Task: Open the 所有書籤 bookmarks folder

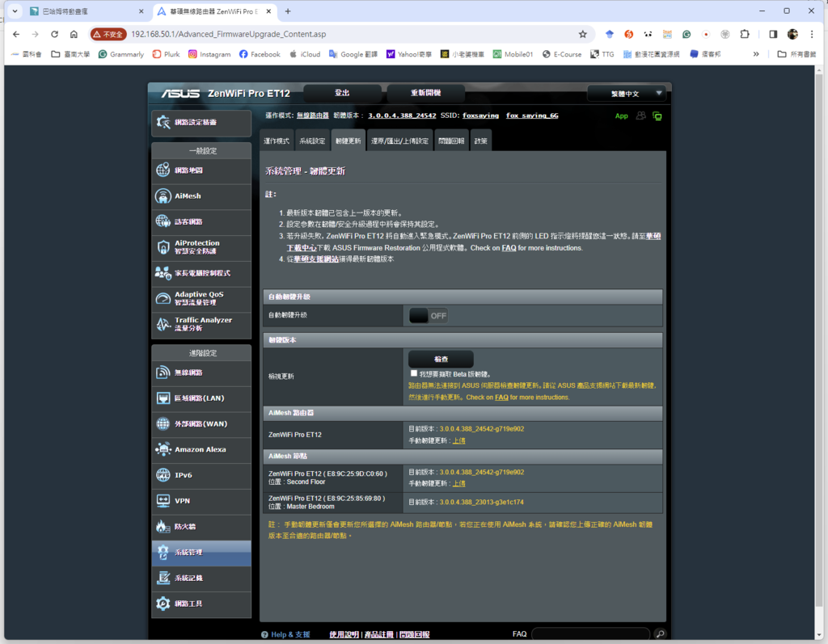Action: coord(796,54)
